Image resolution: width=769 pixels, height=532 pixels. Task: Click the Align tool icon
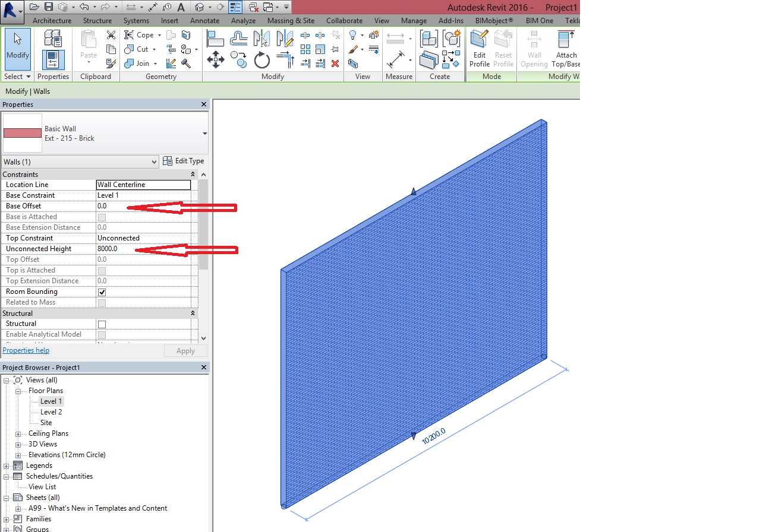point(216,39)
